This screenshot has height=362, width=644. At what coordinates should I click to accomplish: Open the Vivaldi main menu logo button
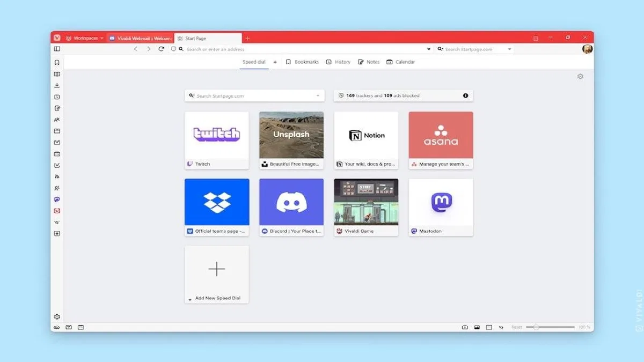click(x=57, y=38)
